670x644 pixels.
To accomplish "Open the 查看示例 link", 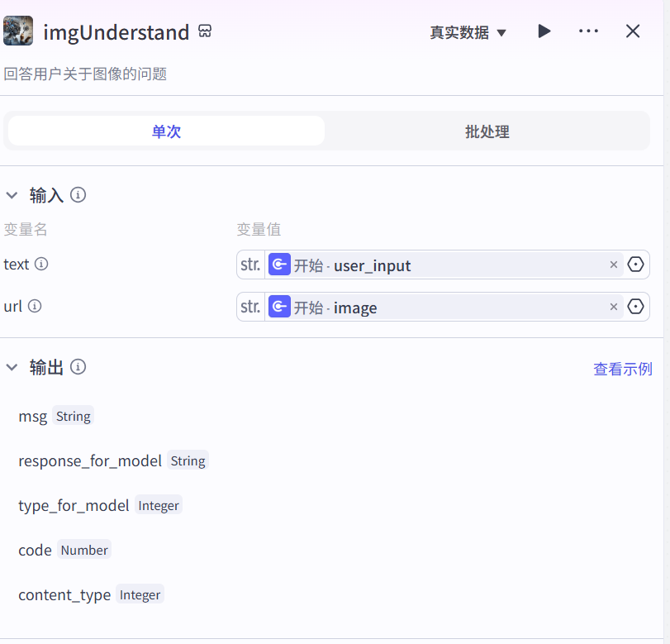I will (x=622, y=369).
